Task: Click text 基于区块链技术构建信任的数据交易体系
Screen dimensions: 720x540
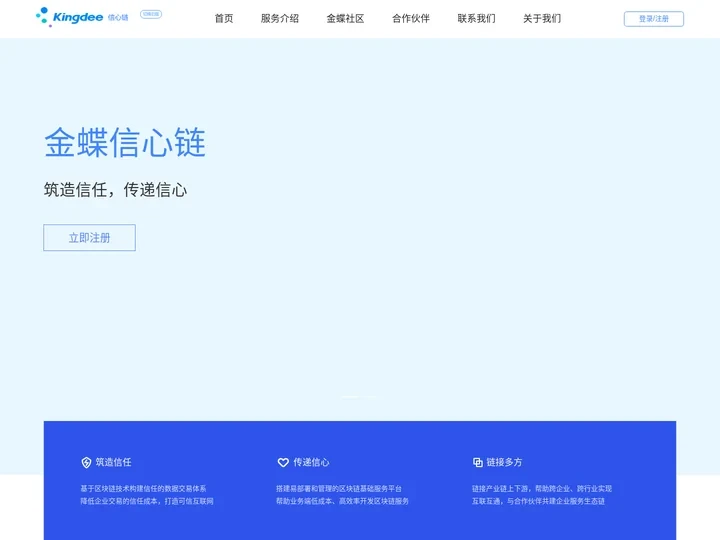Action: (x=143, y=489)
